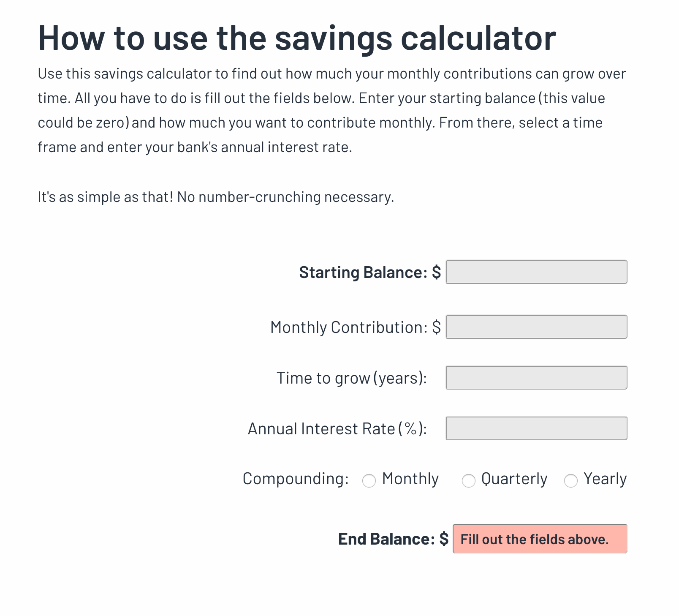The width and height of the screenshot is (679, 616).
Task: Click the End Balance result box
Action: coord(540,539)
